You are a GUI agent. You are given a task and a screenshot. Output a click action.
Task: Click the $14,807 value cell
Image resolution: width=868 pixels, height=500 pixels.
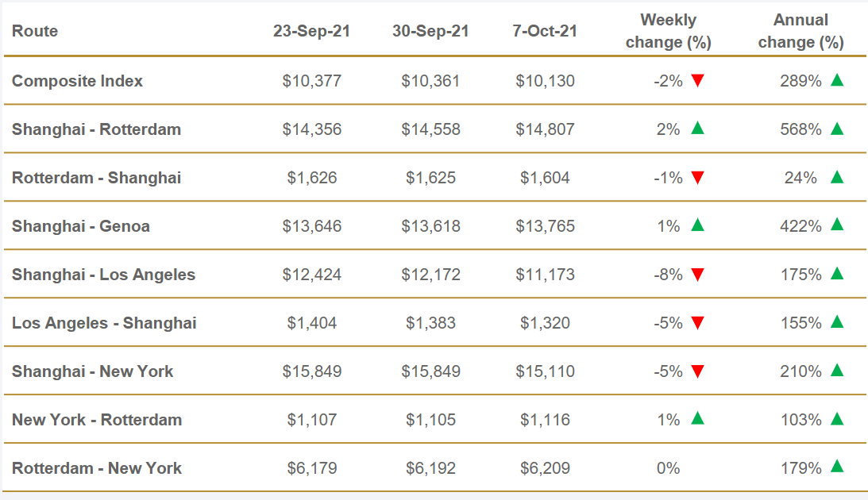[x=545, y=129]
